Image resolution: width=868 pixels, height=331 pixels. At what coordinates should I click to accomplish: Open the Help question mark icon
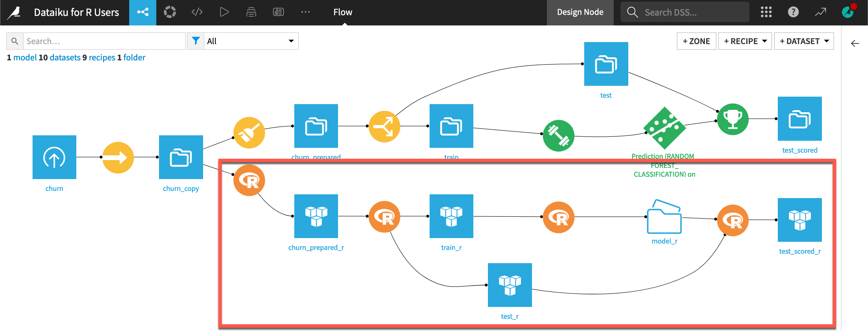793,12
